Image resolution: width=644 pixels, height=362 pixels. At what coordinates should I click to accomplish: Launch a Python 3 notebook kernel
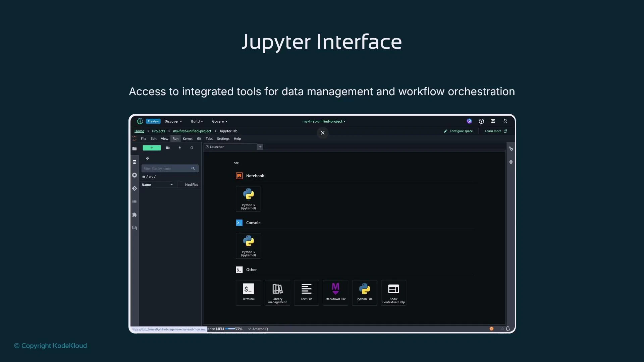pos(248,198)
